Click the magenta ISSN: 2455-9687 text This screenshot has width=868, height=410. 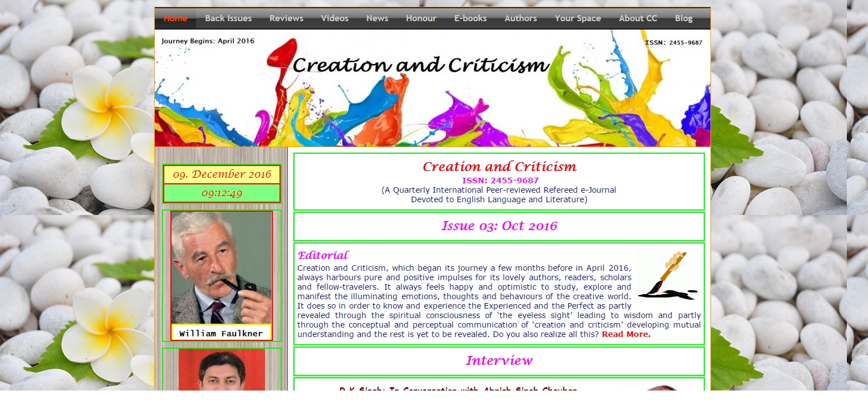click(x=500, y=180)
